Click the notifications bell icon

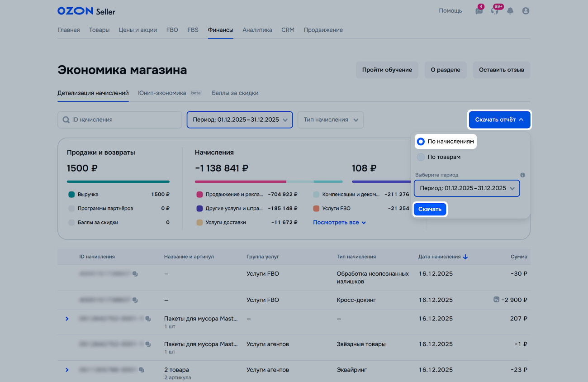point(510,11)
